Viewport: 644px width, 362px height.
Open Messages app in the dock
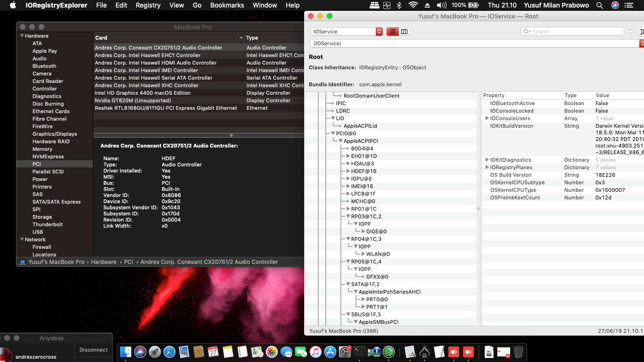[286, 352]
